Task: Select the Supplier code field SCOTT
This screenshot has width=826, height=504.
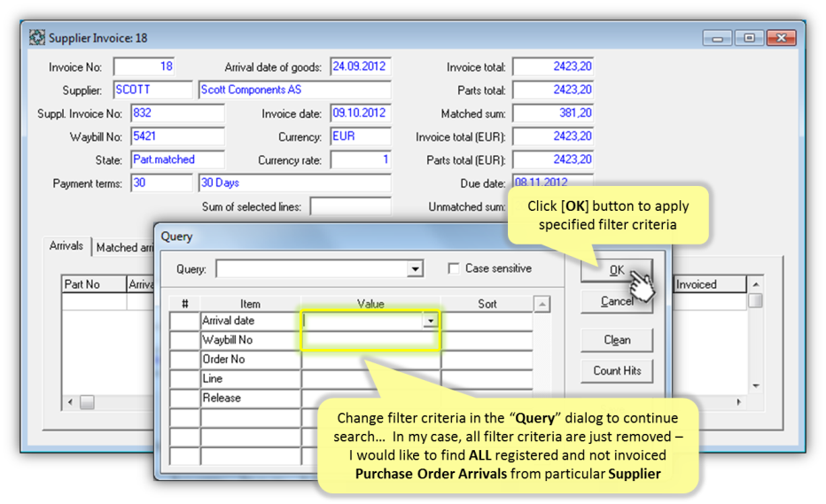Action: click(x=152, y=90)
